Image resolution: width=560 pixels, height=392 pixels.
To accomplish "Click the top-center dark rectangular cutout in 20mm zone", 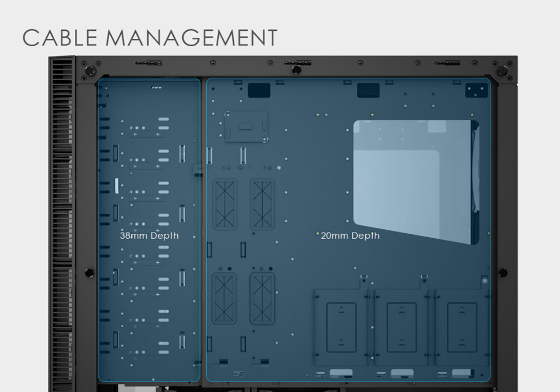I will pos(368,90).
